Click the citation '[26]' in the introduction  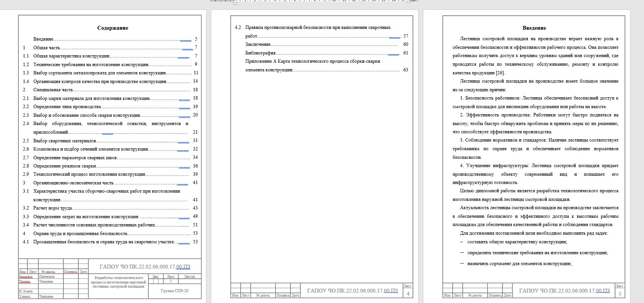[x=500, y=73]
